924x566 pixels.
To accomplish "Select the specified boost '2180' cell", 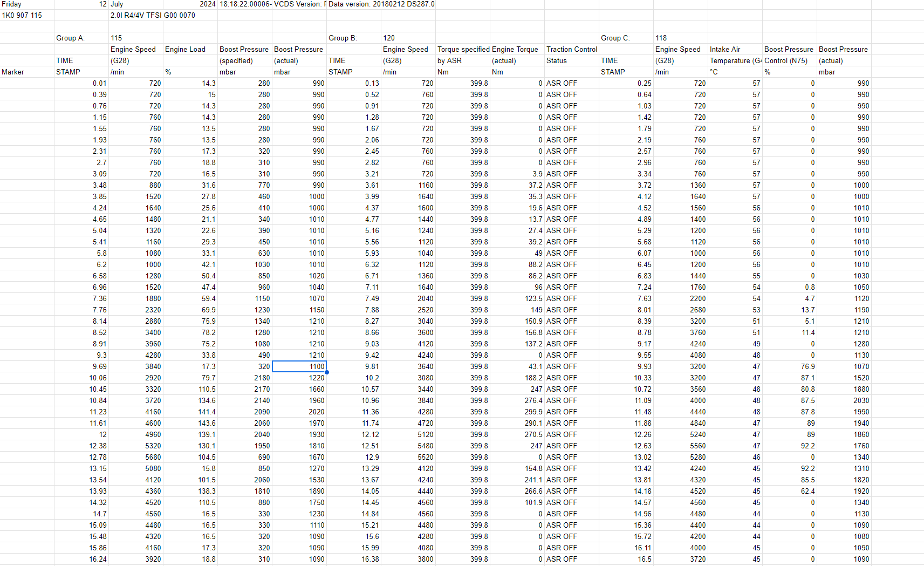I will click(245, 378).
